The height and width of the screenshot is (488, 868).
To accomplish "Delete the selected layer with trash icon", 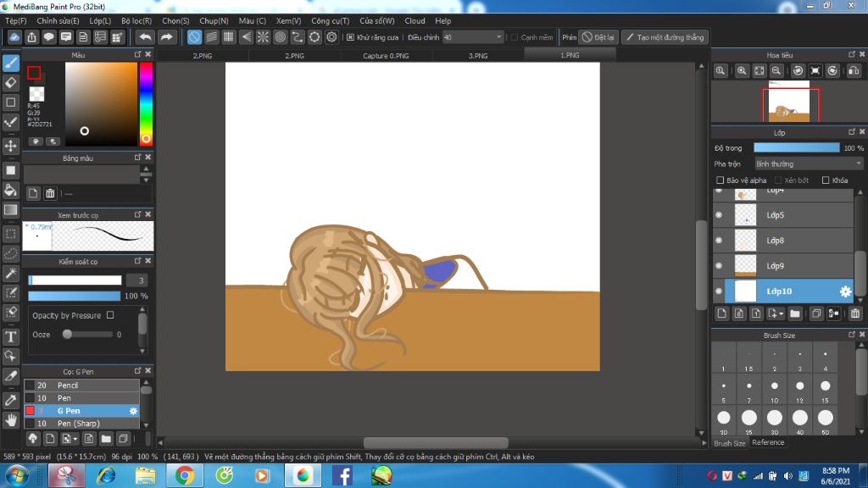I will (x=855, y=313).
